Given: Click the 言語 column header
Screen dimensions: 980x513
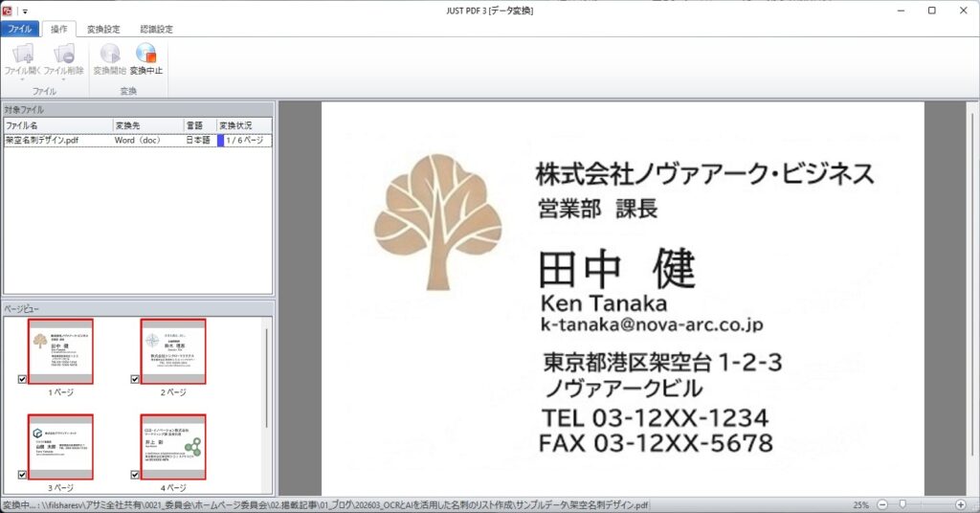Looking at the screenshot, I should coord(200,125).
